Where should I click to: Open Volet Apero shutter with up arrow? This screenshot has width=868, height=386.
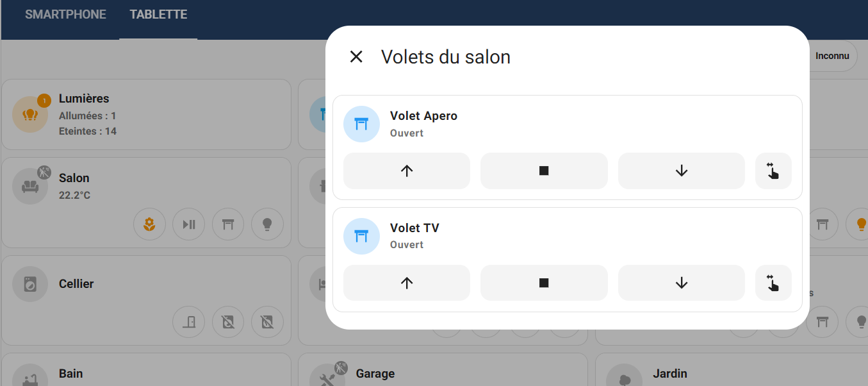pyautogui.click(x=407, y=171)
